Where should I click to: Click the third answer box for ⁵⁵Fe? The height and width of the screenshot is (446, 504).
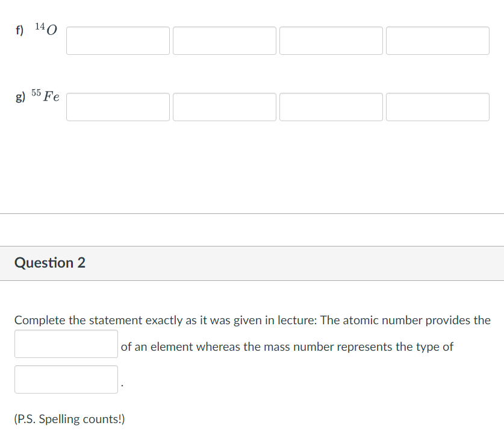[x=331, y=107]
